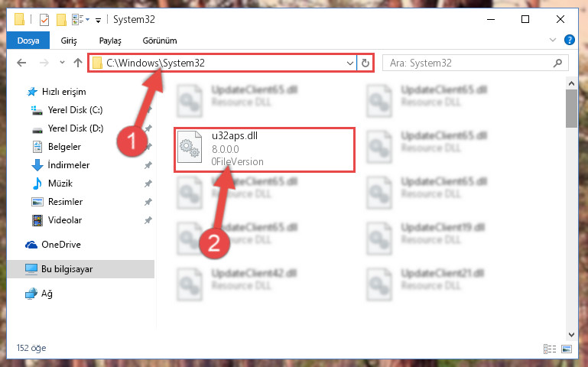Click the Up one level arrow
588x367 pixels.
click(78, 63)
